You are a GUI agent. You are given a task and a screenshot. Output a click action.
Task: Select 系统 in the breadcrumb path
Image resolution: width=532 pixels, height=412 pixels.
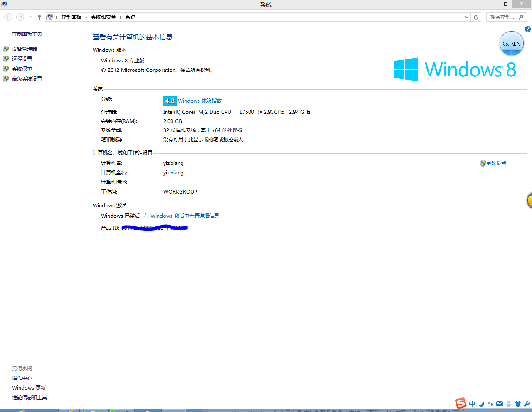pyautogui.click(x=131, y=17)
